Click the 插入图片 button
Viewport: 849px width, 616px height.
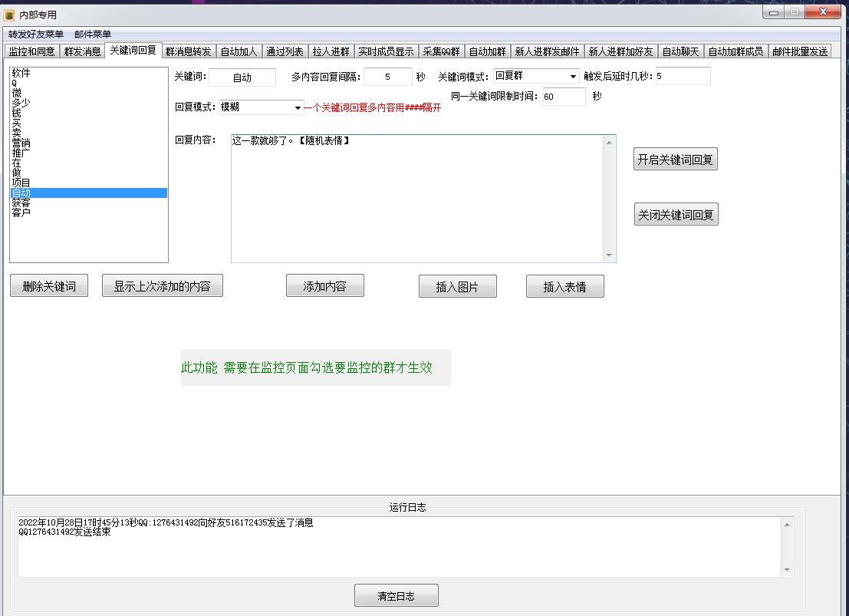458,287
